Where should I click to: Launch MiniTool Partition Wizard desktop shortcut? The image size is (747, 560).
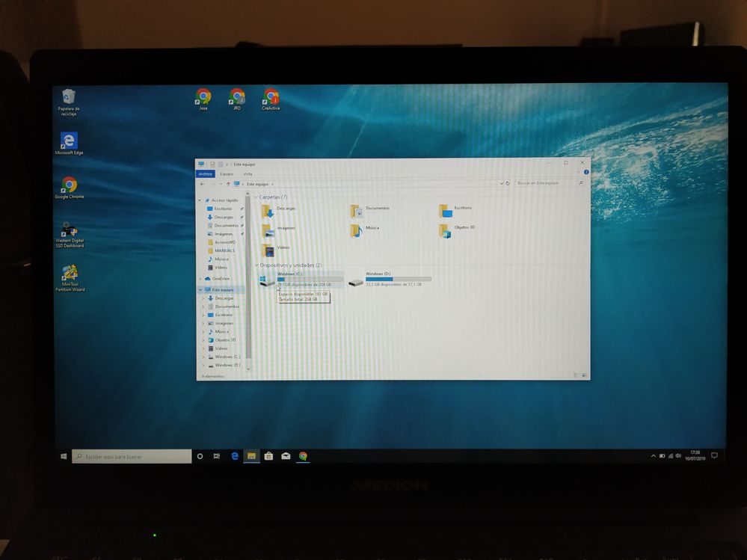point(70,274)
